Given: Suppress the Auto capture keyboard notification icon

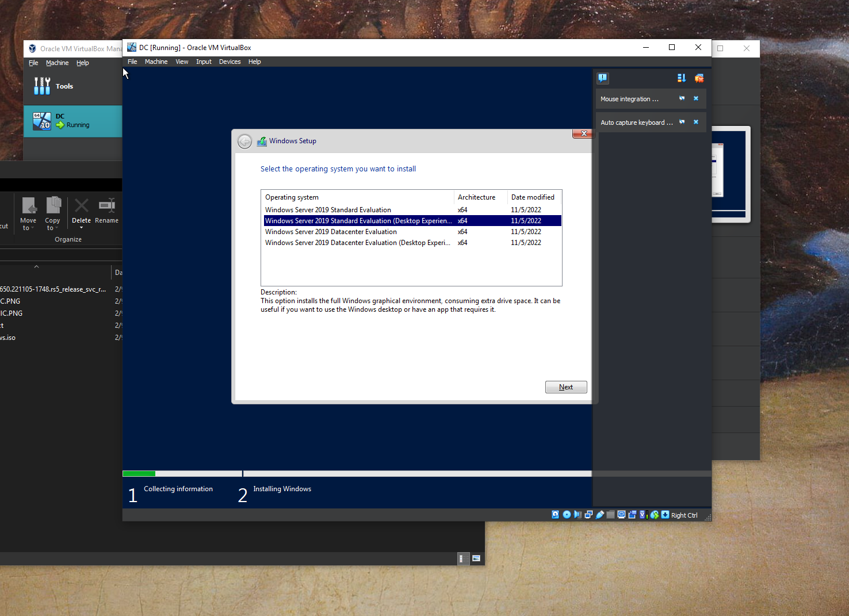Looking at the screenshot, I should 682,122.
